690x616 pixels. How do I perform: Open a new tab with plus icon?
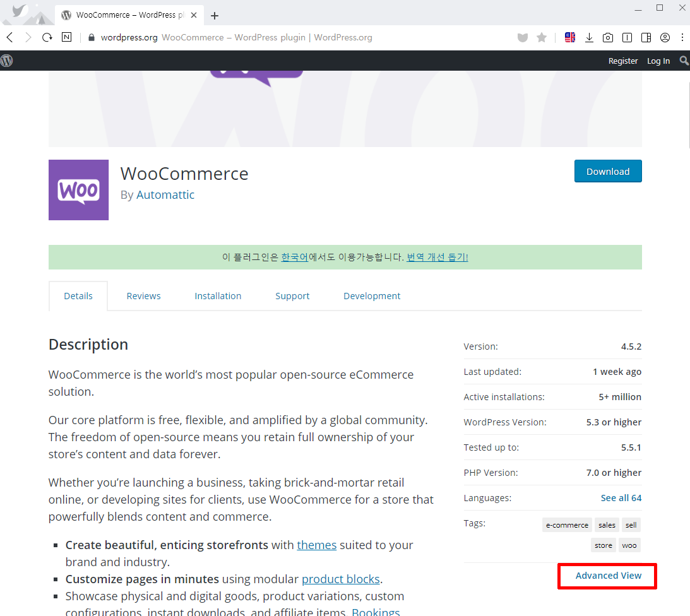[x=215, y=16]
